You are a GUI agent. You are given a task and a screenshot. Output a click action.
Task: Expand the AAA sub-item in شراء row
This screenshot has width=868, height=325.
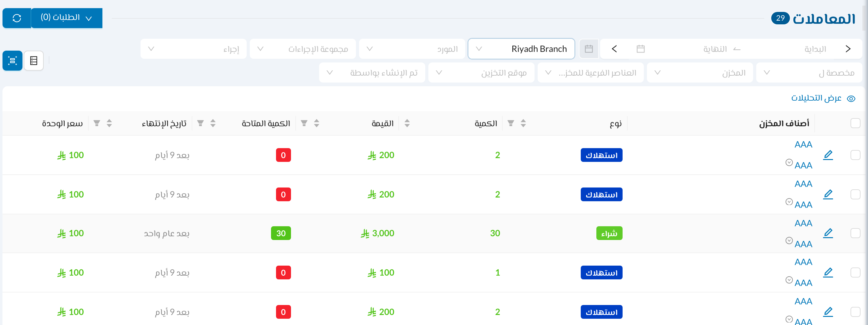[789, 241]
